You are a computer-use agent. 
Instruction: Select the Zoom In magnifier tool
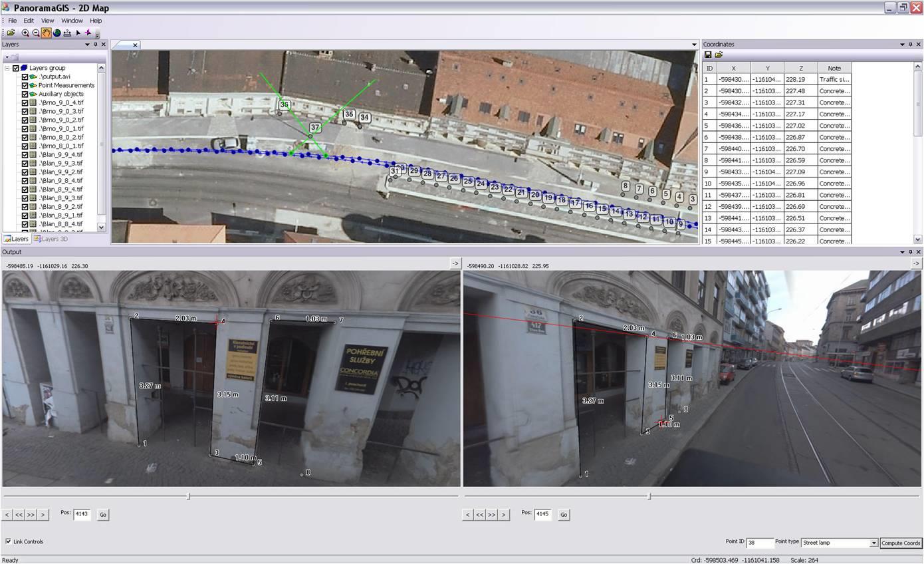(25, 33)
